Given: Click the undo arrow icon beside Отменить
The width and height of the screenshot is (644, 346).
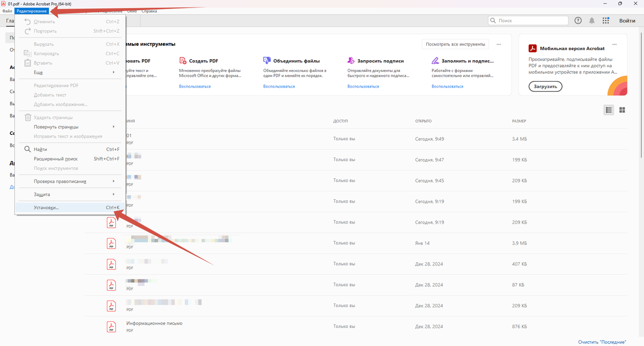Looking at the screenshot, I should coord(28,21).
